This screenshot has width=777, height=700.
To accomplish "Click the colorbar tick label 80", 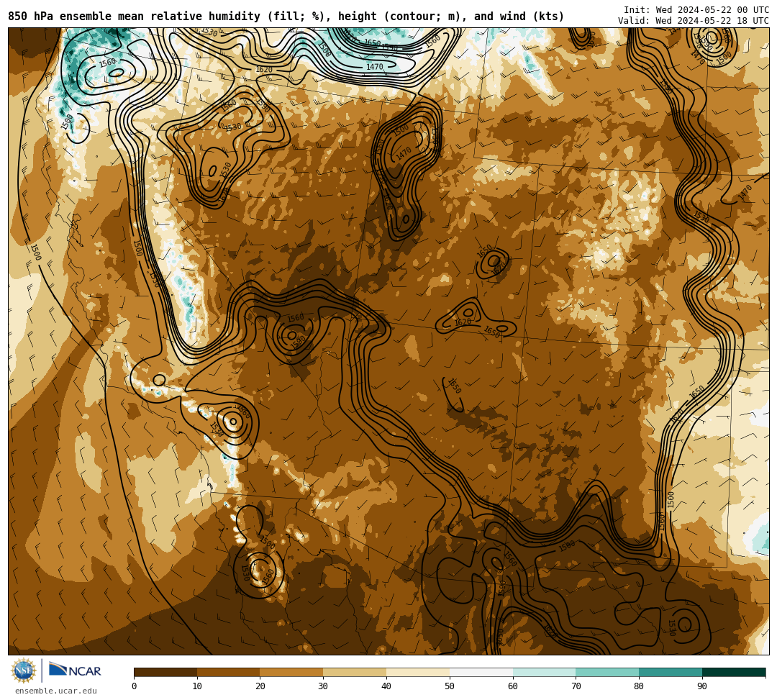I will pyautogui.click(x=639, y=686).
